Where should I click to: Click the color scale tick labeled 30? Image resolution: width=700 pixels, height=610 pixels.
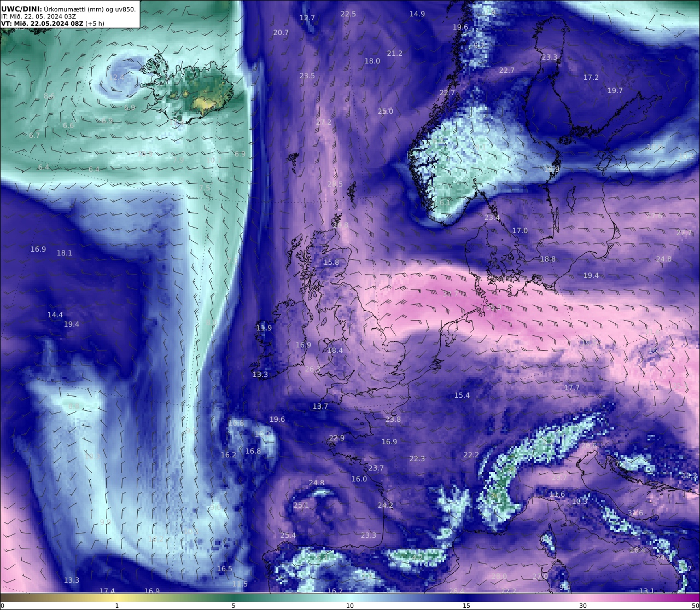click(x=583, y=606)
